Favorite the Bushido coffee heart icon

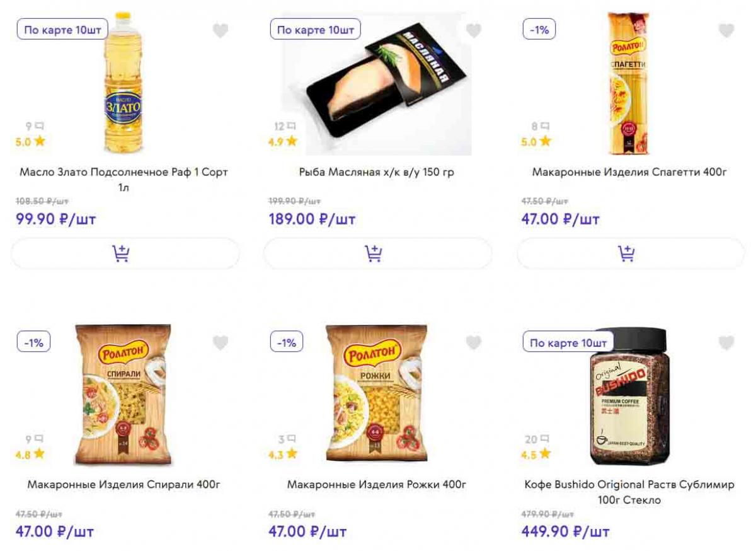coord(726,343)
